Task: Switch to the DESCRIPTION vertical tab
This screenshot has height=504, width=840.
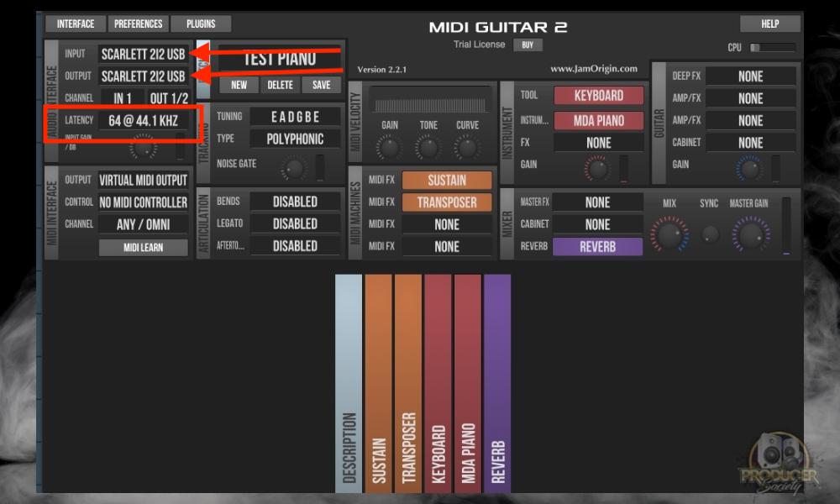Action: tap(349, 384)
